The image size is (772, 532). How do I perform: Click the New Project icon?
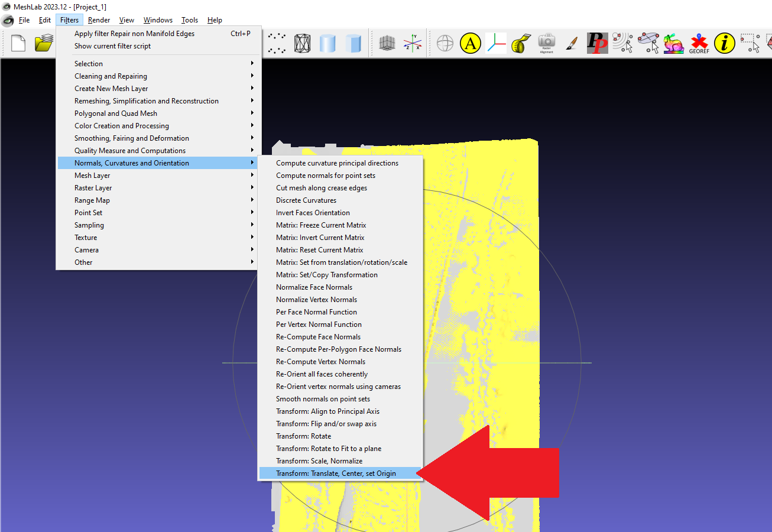18,43
